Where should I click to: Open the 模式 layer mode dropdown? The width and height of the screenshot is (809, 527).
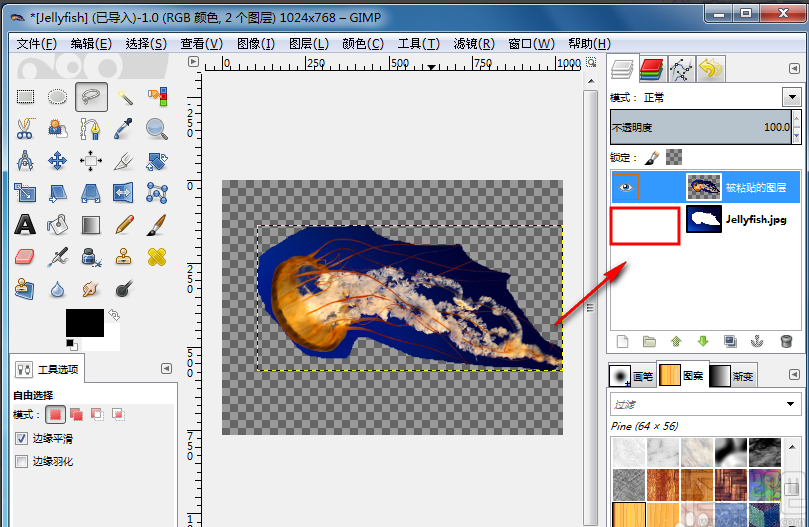pyautogui.click(x=791, y=97)
